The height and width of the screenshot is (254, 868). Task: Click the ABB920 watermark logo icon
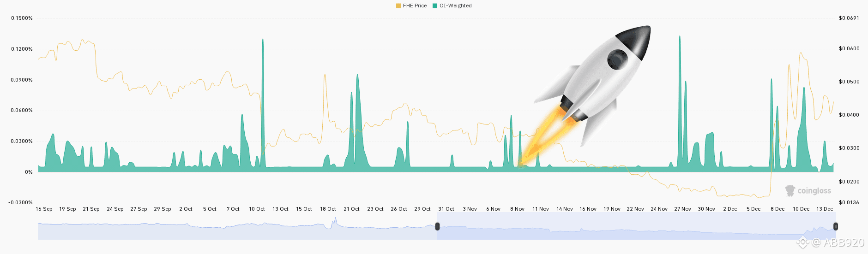802,242
